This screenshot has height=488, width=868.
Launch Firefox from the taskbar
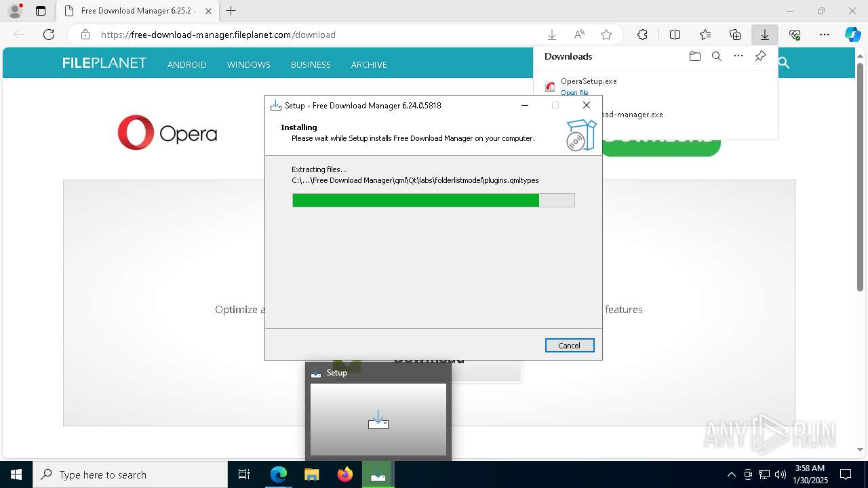[345, 474]
